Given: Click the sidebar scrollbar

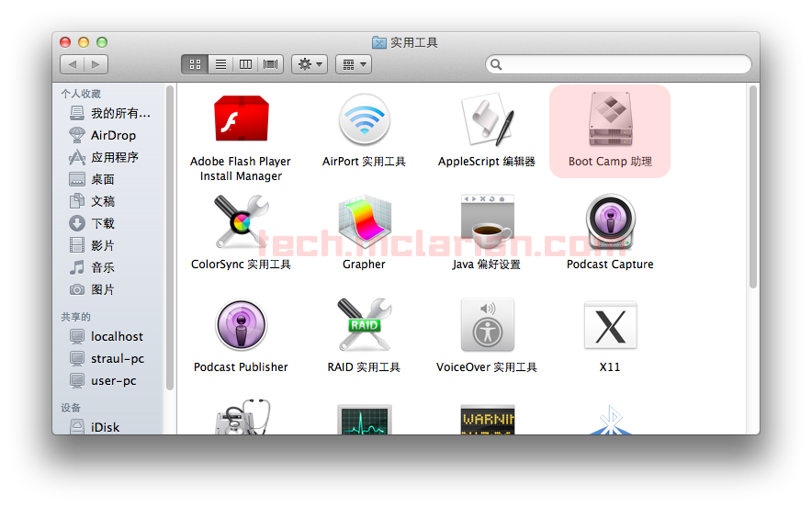Looking at the screenshot, I should (169, 238).
